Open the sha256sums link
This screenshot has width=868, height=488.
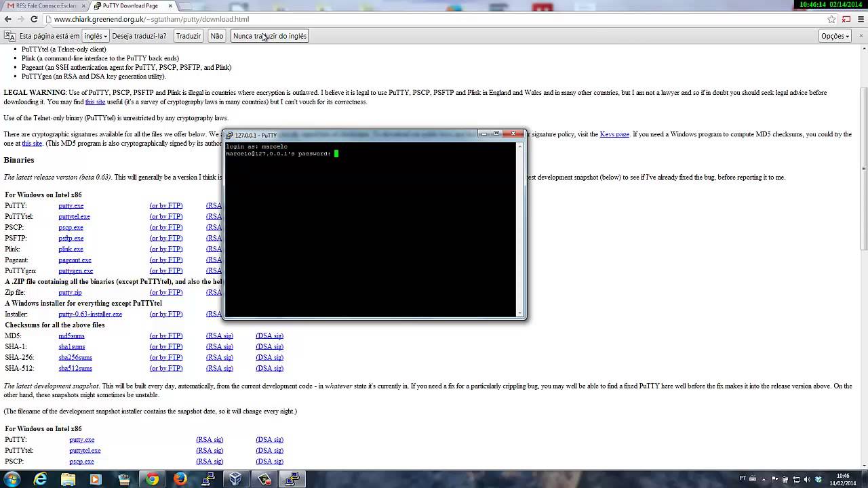click(75, 357)
